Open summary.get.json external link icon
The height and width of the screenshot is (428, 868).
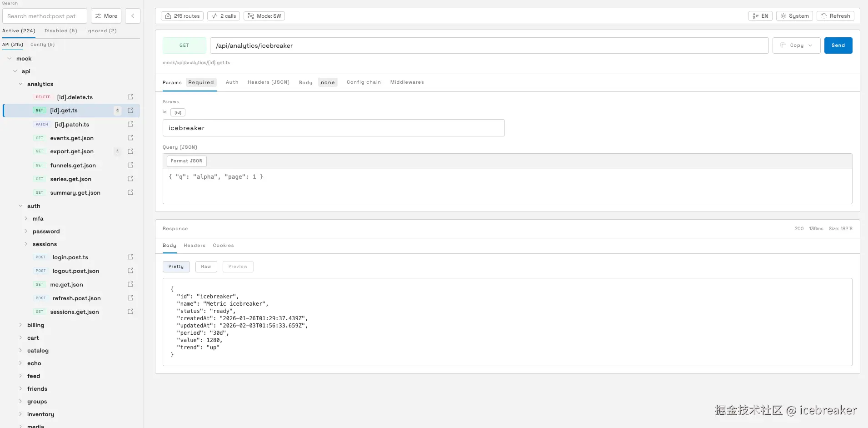[x=130, y=192]
